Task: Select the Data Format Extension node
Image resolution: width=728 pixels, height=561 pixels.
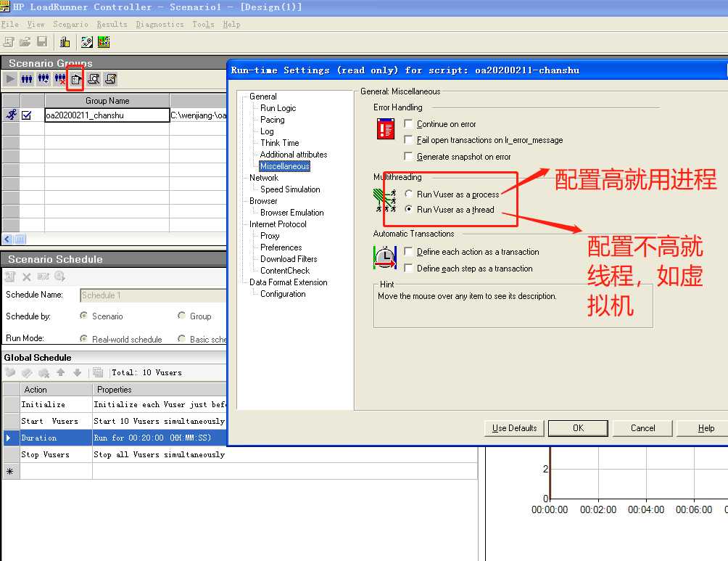Action: pyautogui.click(x=289, y=282)
